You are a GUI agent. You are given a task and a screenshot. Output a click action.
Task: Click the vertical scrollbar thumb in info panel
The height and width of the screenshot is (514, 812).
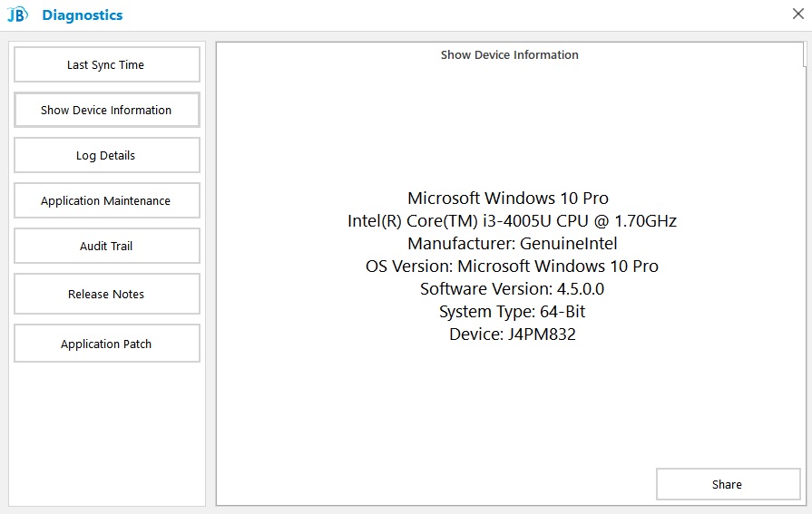click(x=805, y=55)
